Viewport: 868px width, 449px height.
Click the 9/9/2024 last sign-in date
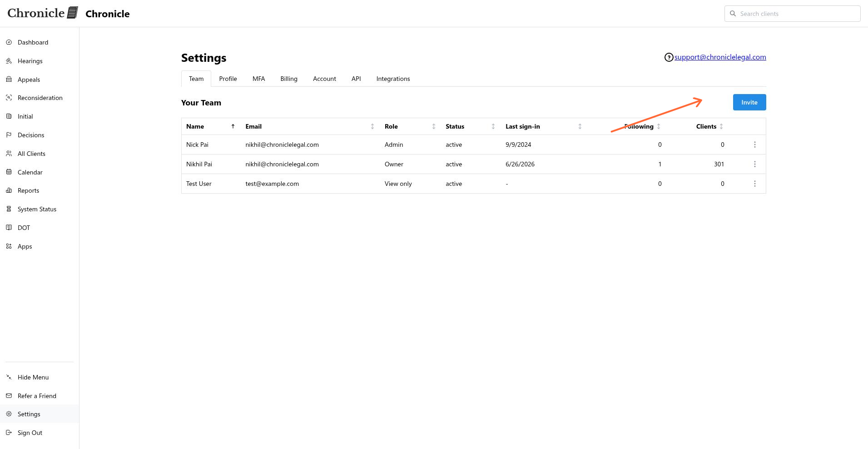518,145
